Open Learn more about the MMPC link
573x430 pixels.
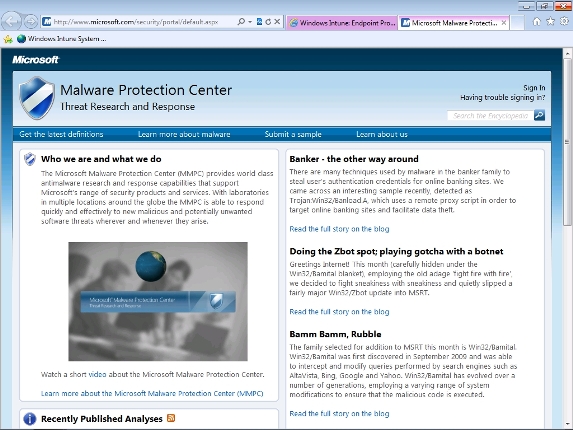pos(152,393)
